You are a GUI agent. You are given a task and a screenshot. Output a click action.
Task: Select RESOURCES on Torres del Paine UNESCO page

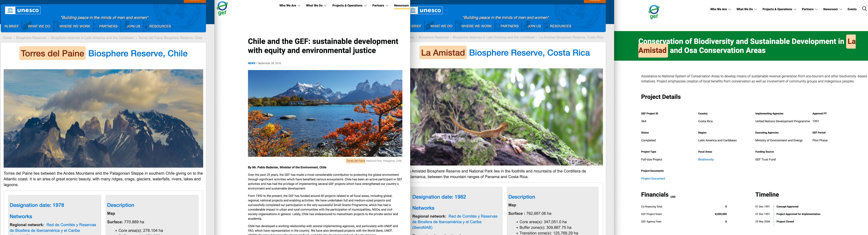pos(160,26)
